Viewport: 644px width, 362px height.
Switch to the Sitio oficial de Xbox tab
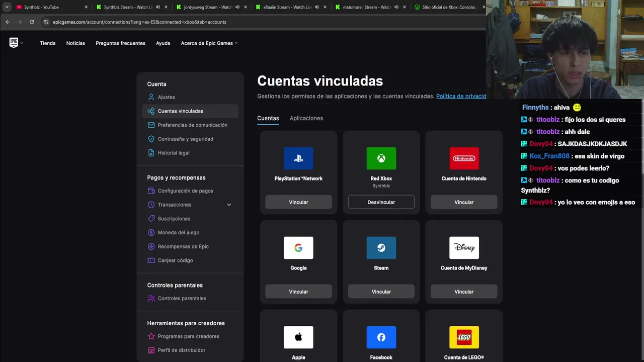pos(449,7)
